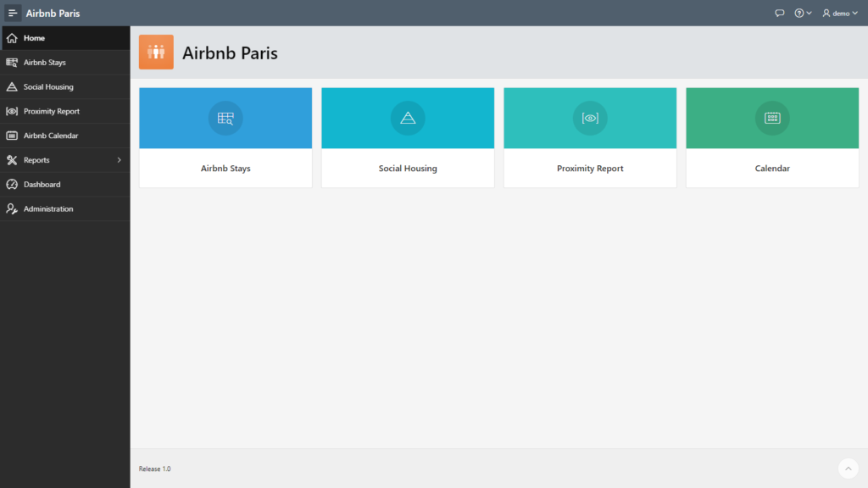The image size is (868, 488).
Task: Expand the Reports submenu chevron
Action: (119, 160)
